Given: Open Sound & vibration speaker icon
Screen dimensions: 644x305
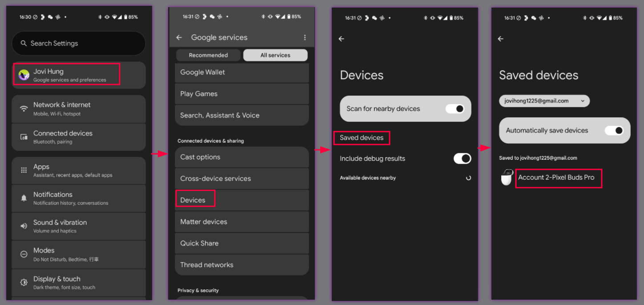Looking at the screenshot, I should coord(24,226).
